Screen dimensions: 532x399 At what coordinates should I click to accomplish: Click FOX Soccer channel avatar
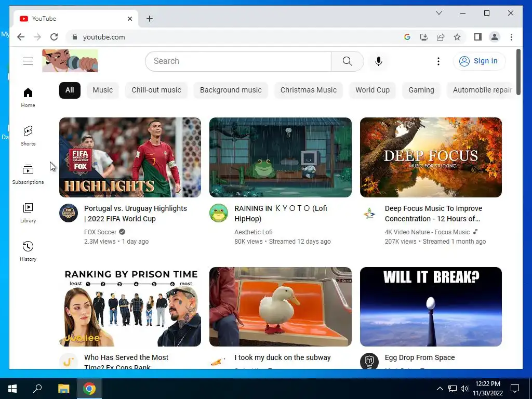click(69, 213)
